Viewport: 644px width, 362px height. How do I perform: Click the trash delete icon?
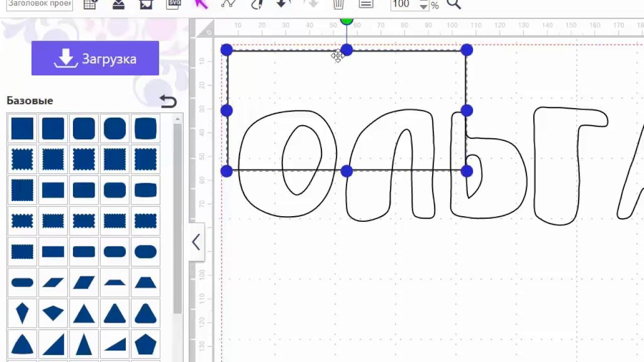[x=339, y=5]
